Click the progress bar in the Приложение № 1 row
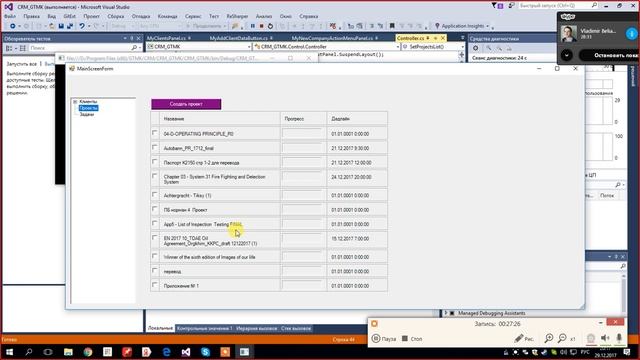Screen dimensions: 640x360 (x=303, y=285)
